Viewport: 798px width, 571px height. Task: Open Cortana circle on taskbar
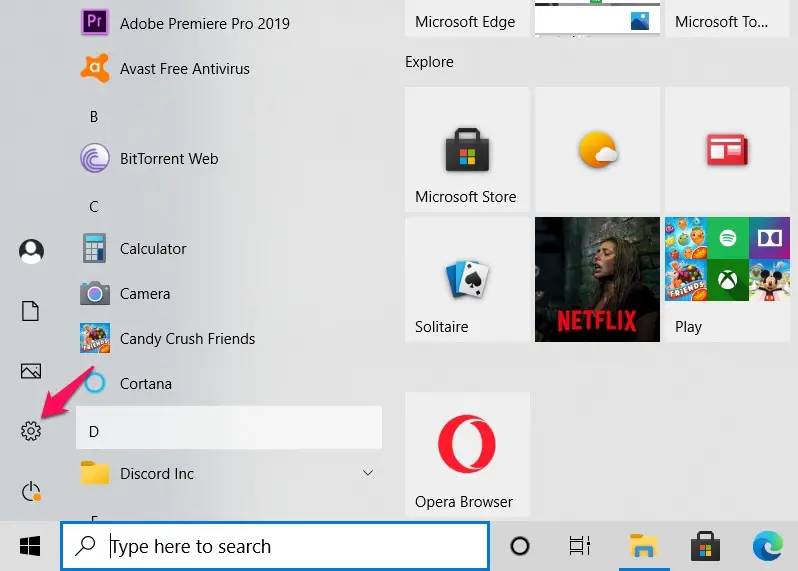[x=520, y=546]
